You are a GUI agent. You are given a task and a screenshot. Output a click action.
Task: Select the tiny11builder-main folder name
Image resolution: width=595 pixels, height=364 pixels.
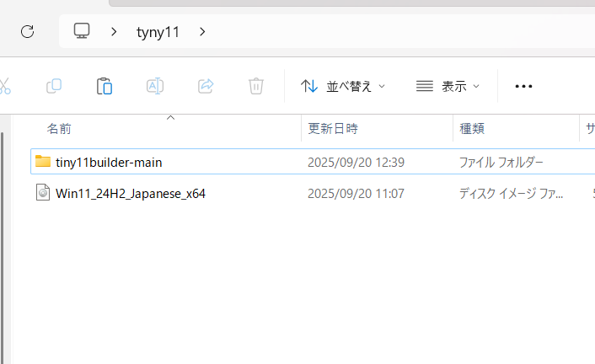click(x=109, y=162)
